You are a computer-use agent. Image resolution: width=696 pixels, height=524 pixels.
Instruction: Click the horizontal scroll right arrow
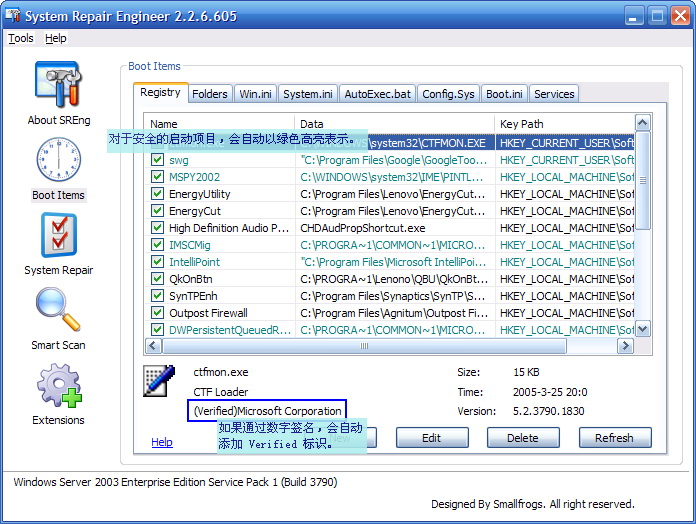(625, 346)
